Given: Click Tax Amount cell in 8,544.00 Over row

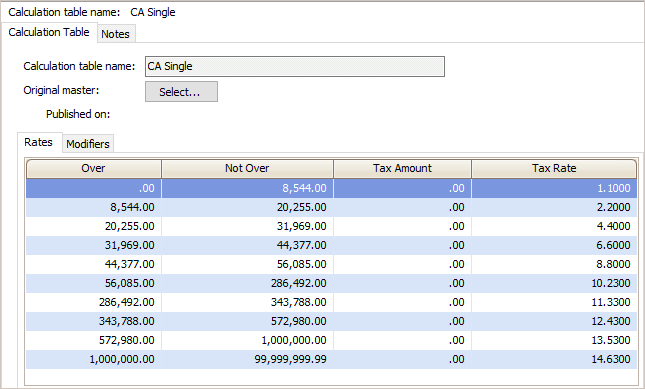Looking at the screenshot, I should click(x=402, y=207).
